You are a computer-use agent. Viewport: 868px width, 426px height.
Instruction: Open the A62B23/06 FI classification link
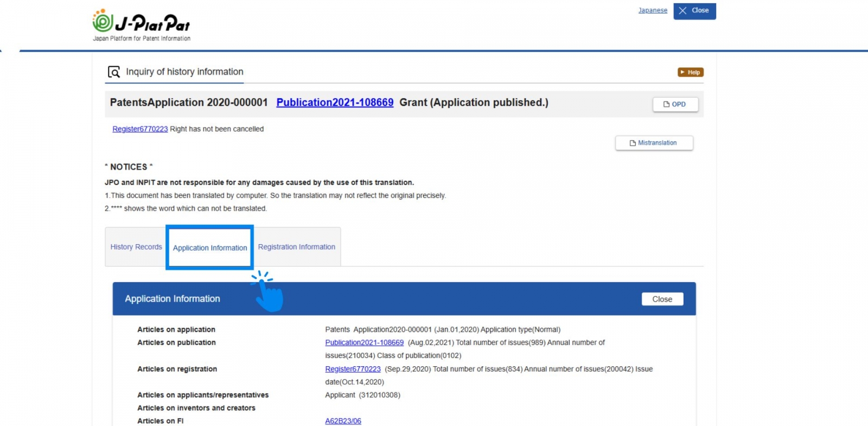[343, 421]
